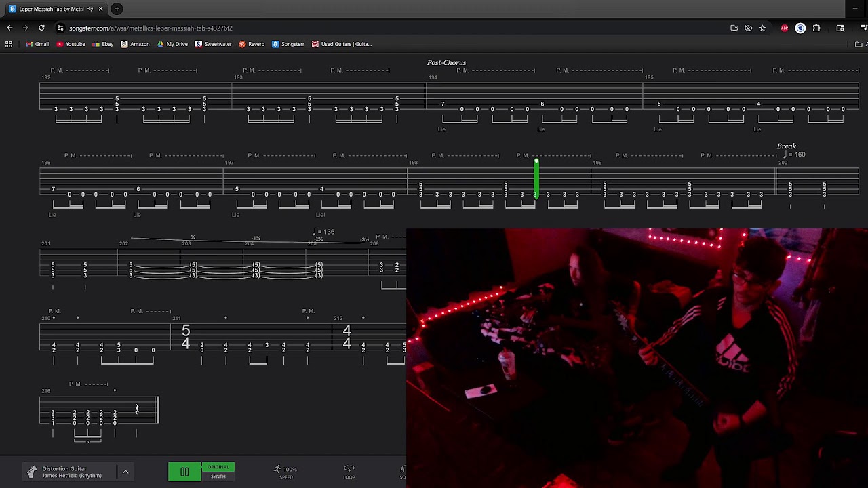868x488 pixels.
Task: Open the playback Speed control
Action: pyautogui.click(x=285, y=472)
